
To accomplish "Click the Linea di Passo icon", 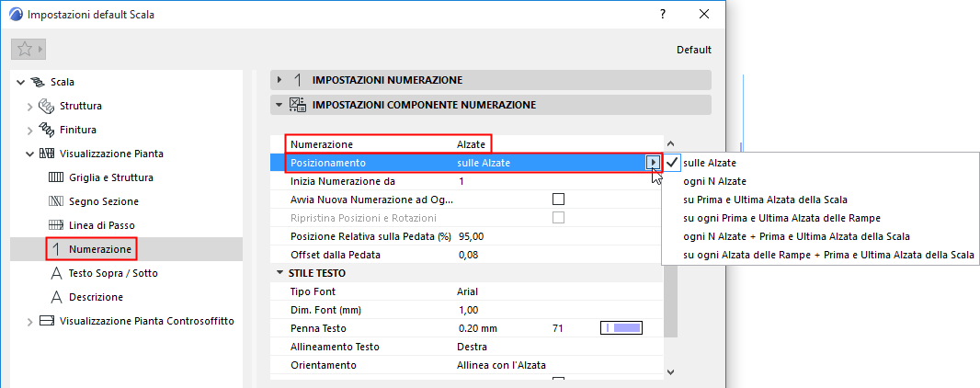I will [53, 225].
